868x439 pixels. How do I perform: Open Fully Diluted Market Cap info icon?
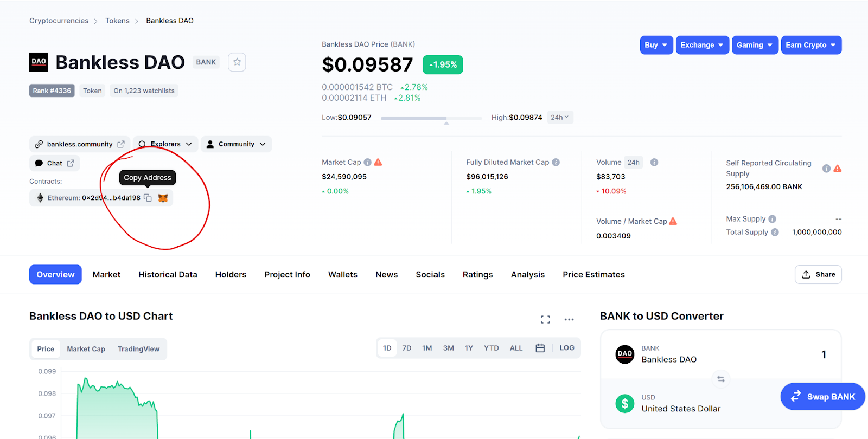(x=556, y=162)
